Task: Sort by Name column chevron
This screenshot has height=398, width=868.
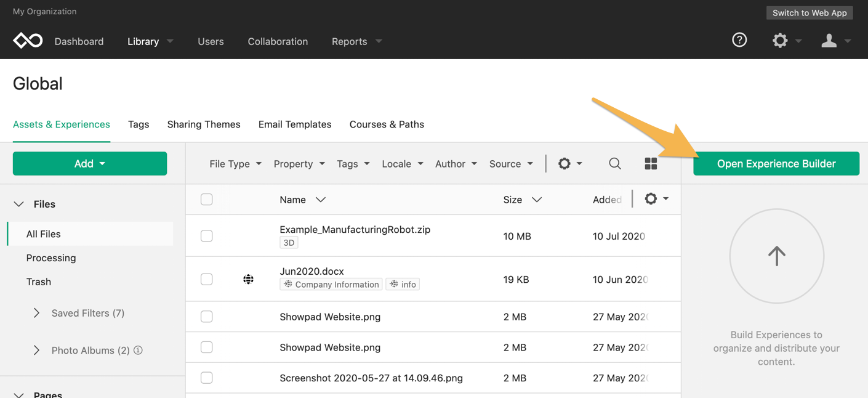Action: click(x=321, y=200)
